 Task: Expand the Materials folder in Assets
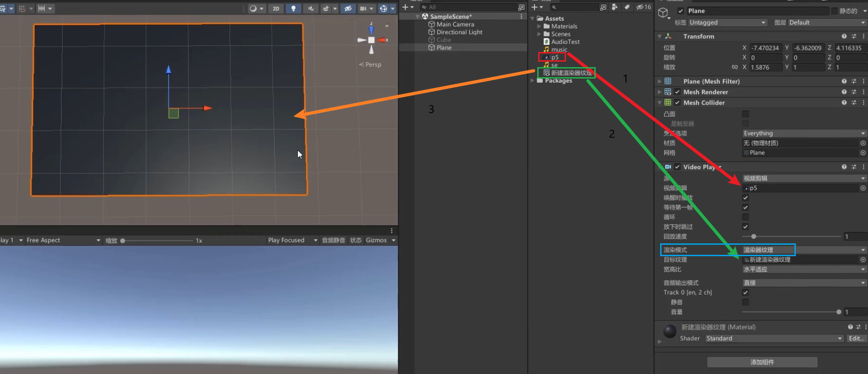point(539,26)
